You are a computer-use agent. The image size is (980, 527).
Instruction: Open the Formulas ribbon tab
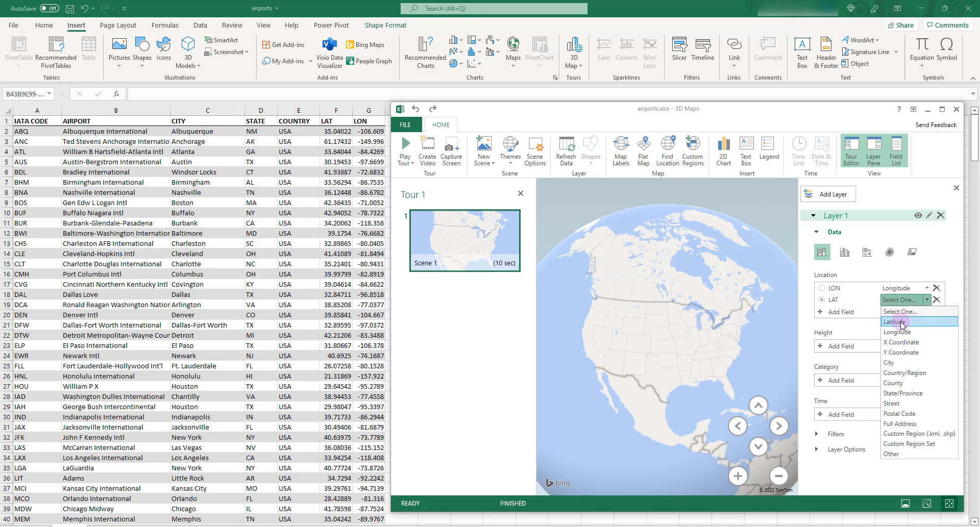165,25
